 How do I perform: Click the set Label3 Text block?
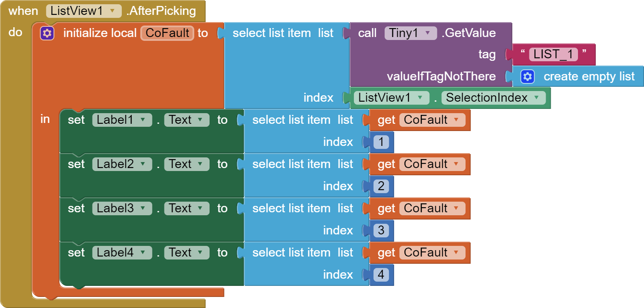[x=77, y=208]
